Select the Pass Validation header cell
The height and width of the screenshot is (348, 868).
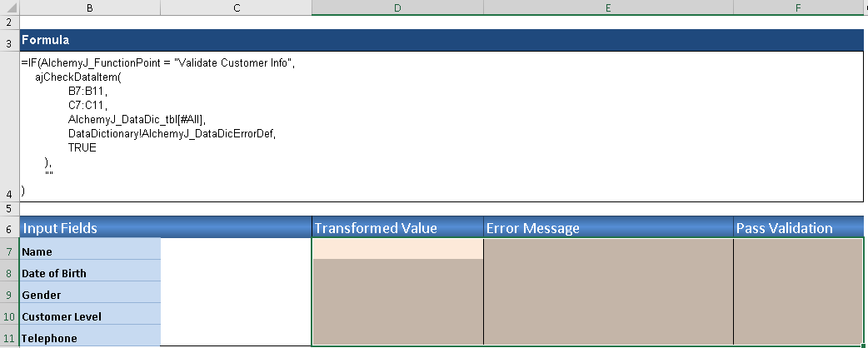coord(798,228)
